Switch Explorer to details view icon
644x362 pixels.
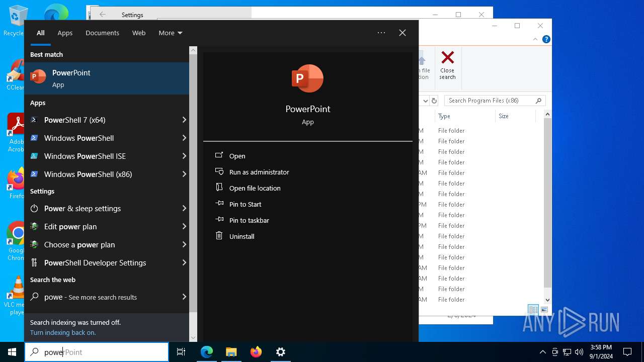pyautogui.click(x=533, y=310)
